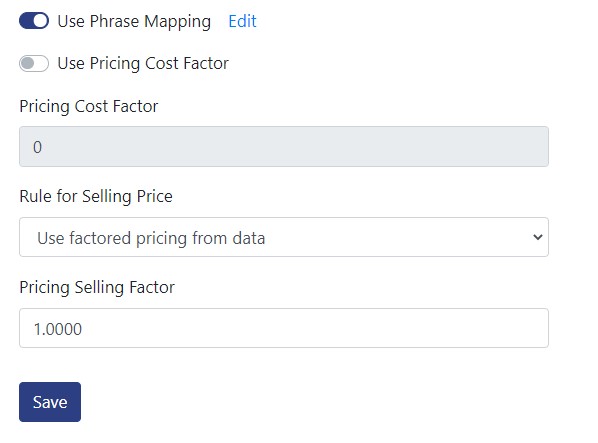Viewport: 598px width, 443px height.
Task: Save the pricing settings with the Save button
Action: [50, 402]
